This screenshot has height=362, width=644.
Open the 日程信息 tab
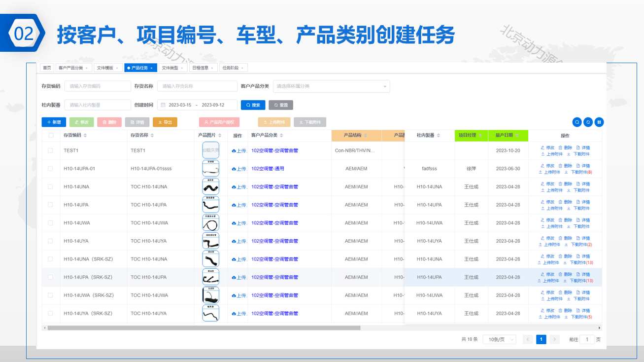click(x=202, y=68)
